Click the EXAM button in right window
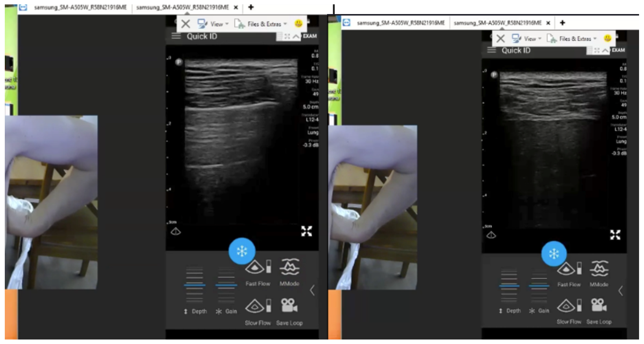 click(x=618, y=50)
